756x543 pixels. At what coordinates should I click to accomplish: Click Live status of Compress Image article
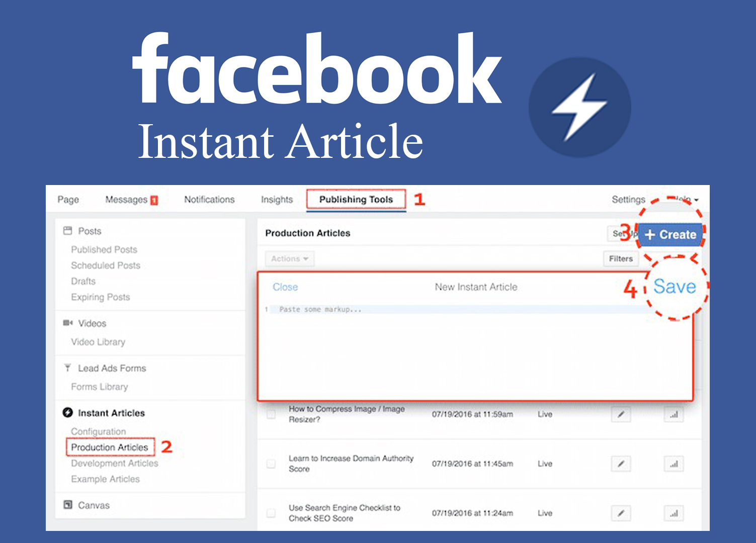(545, 414)
